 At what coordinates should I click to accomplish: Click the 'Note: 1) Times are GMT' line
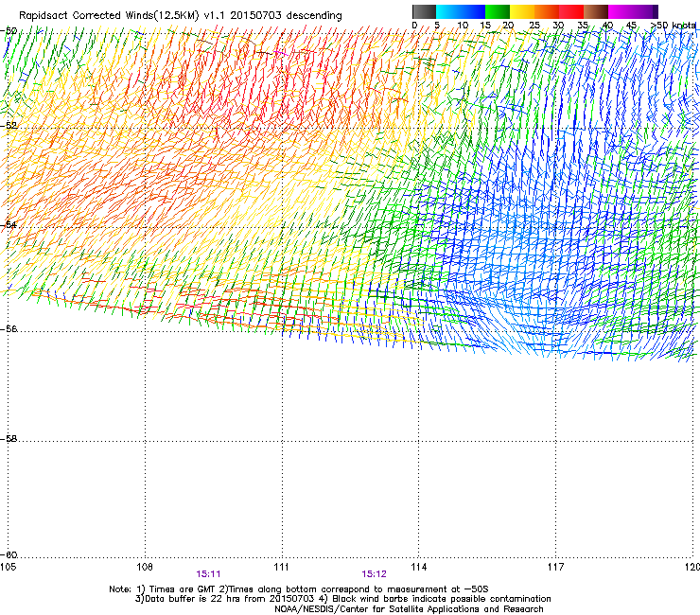pos(299,589)
